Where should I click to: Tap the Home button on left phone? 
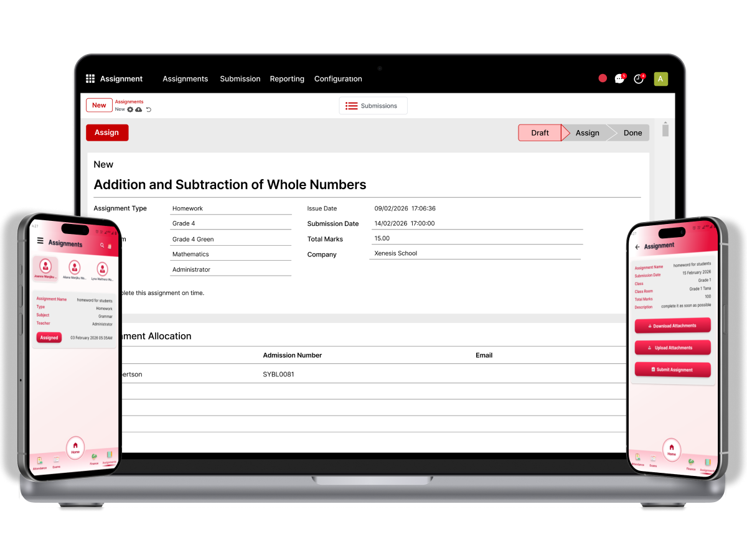pos(75,447)
